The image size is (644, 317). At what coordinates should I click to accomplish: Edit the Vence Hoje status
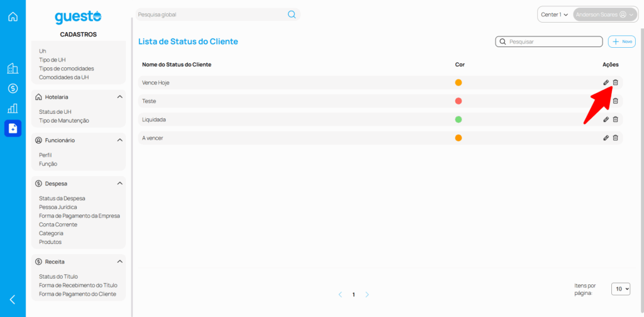click(x=606, y=82)
